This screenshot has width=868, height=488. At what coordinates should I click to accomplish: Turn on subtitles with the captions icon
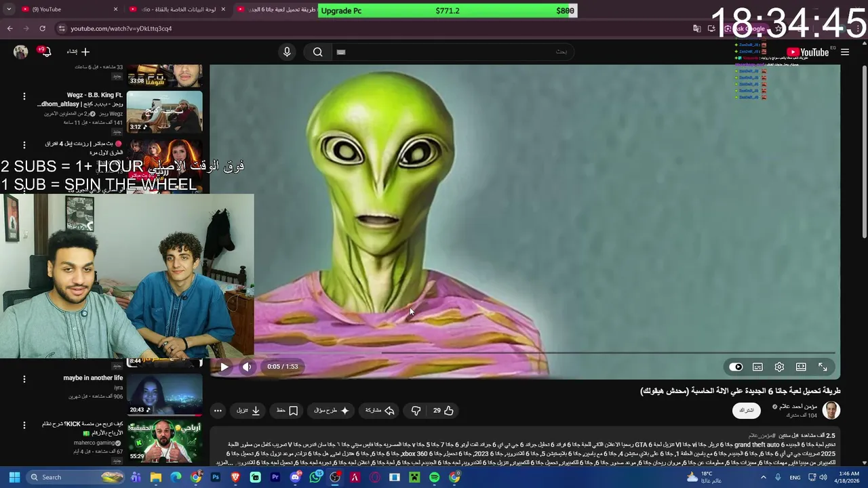(757, 367)
